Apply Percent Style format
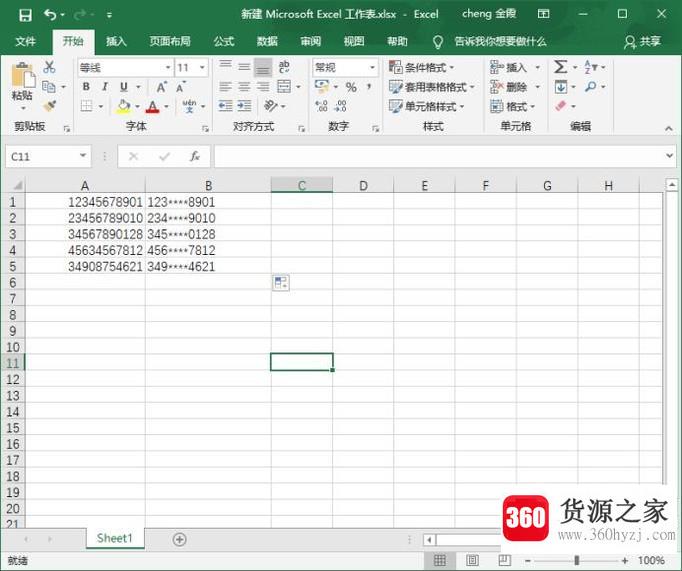This screenshot has width=682, height=571. pyautogui.click(x=351, y=87)
